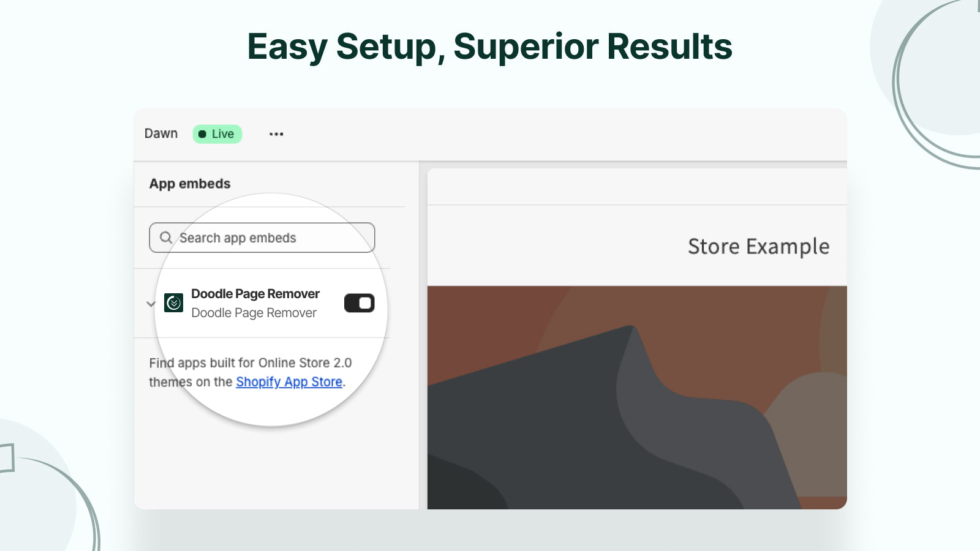Click the hero banner image in preview
This screenshot has width=980, height=551.
[x=637, y=398]
